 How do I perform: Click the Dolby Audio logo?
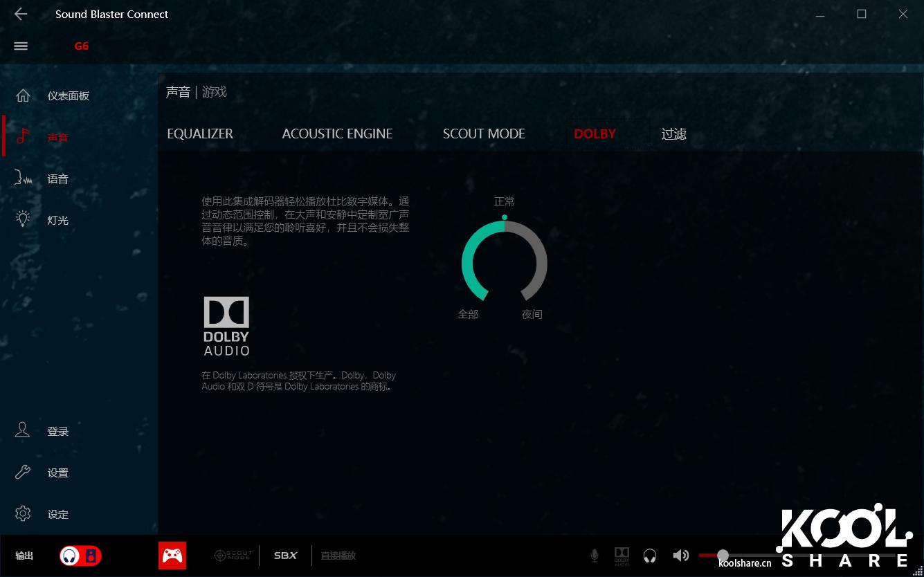coord(226,327)
